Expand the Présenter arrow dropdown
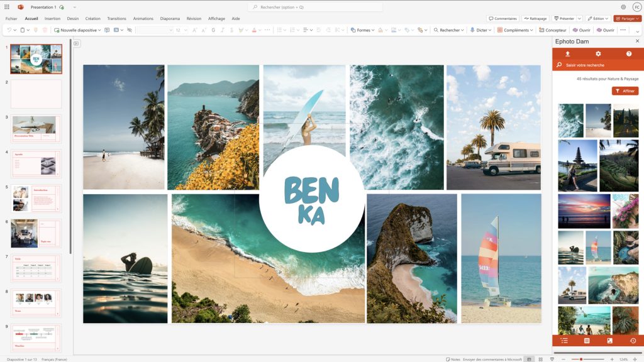Screen dimensions: 644x362 coord(579,18)
